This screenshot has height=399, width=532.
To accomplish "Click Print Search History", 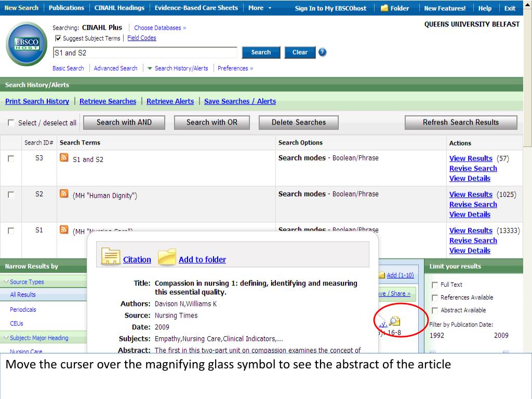I will click(x=37, y=101).
